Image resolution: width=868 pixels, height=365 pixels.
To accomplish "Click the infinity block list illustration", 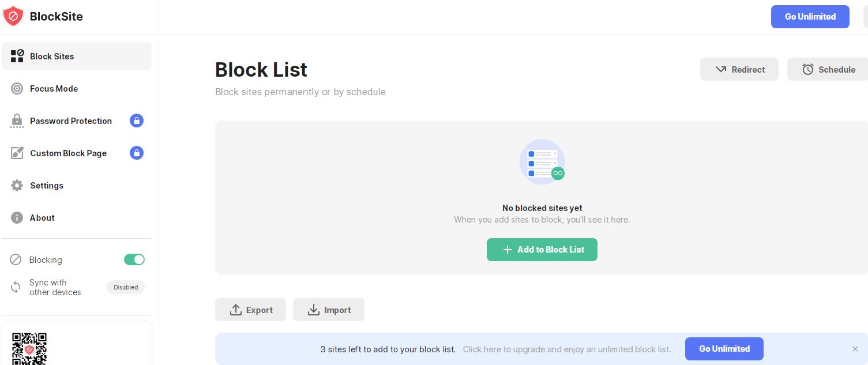I will click(542, 162).
